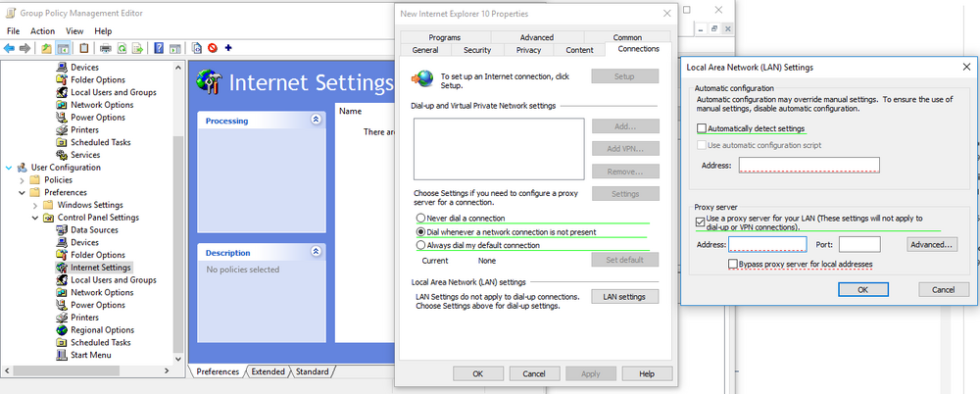Collapse User Configuration node
Image resolution: width=980 pixels, height=394 pixels.
9,168
